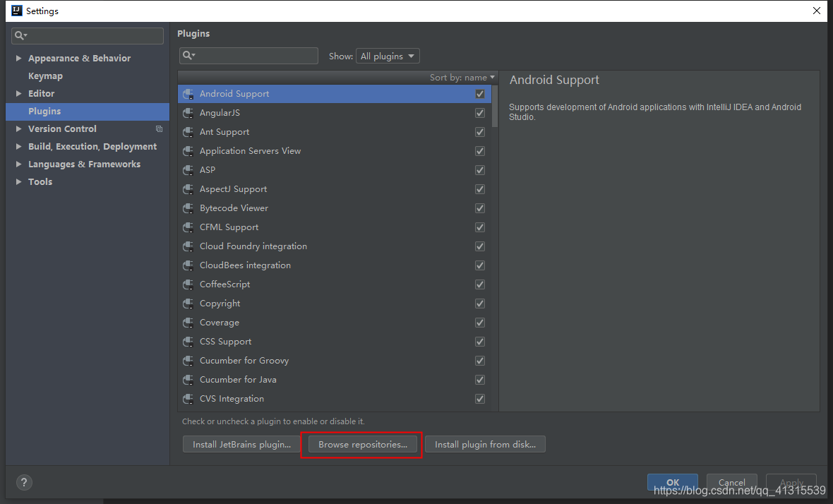Toggle the Ant Support checkbox
This screenshot has height=504, width=833.
coord(480,132)
